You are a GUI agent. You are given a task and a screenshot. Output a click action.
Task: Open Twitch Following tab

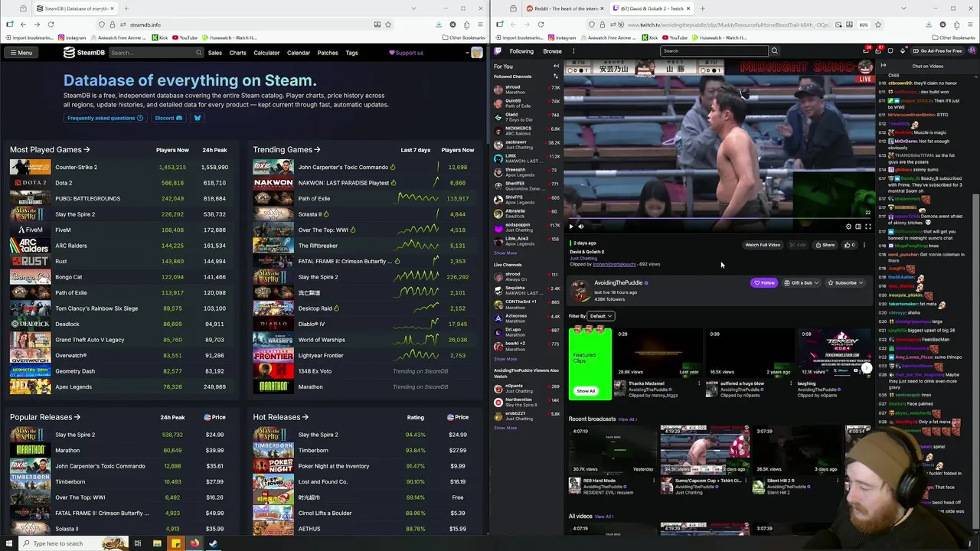click(x=521, y=51)
